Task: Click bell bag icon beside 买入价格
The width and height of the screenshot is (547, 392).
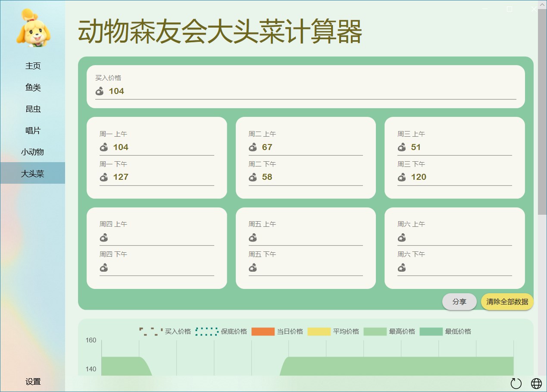Action: [x=100, y=91]
